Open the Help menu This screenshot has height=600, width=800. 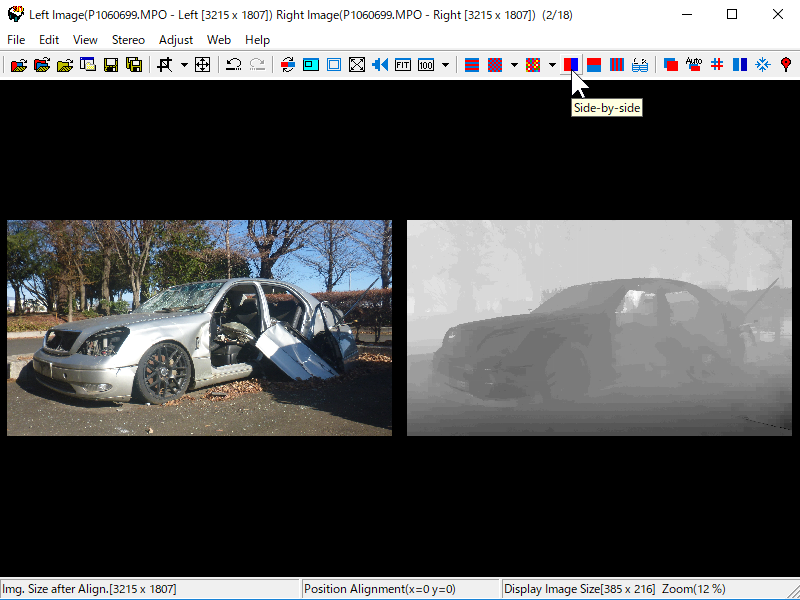[x=257, y=40]
